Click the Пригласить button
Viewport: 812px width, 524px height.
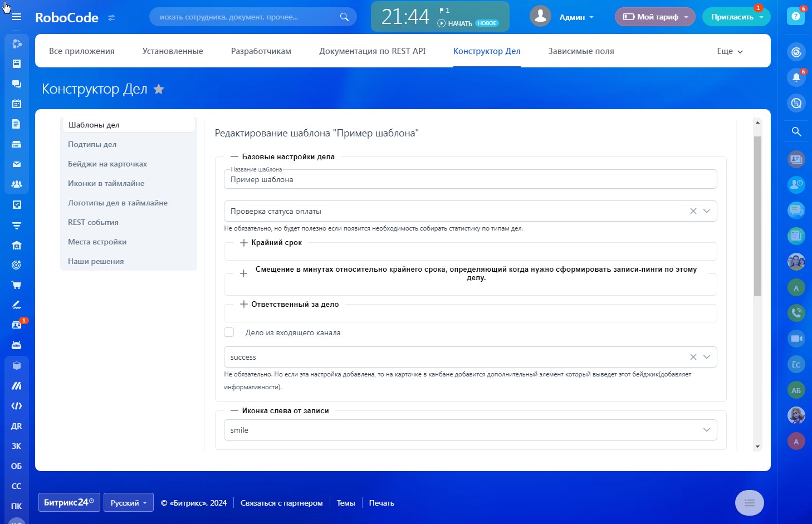coord(732,17)
